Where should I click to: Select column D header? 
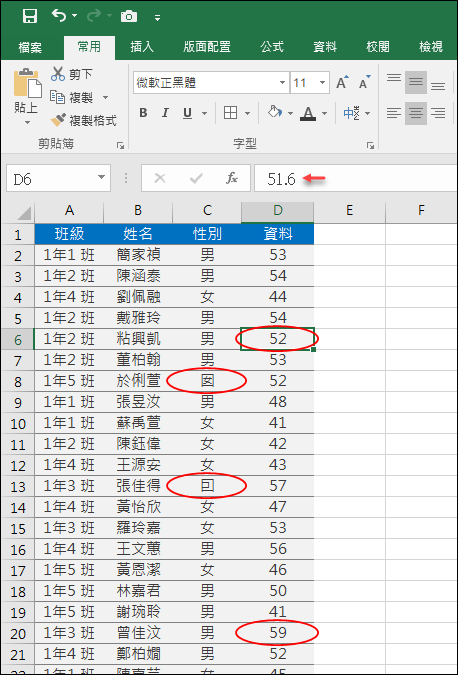278,211
